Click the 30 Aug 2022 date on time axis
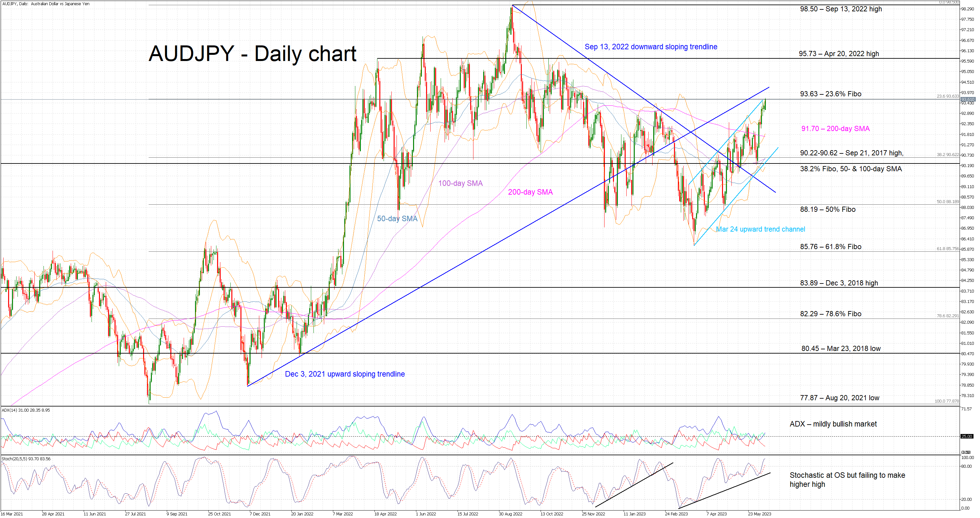Screen dimensions: 980x518 tap(510, 514)
